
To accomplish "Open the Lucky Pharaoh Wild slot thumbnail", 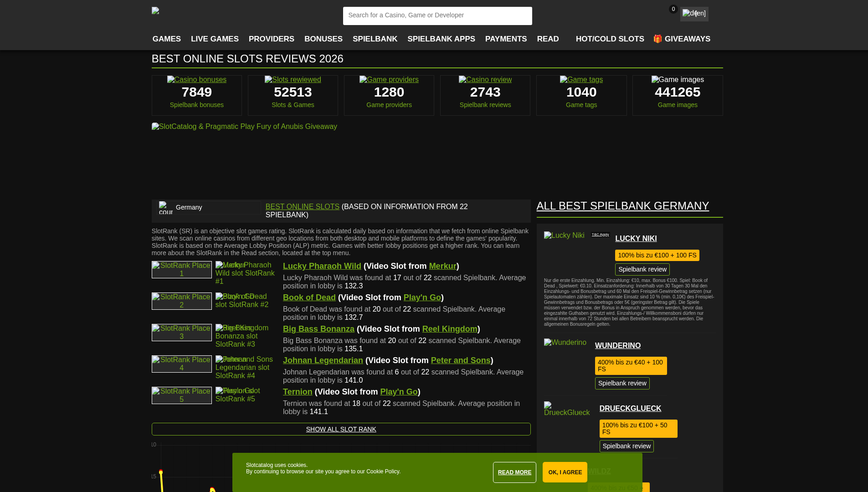I will pyautogui.click(x=246, y=273).
